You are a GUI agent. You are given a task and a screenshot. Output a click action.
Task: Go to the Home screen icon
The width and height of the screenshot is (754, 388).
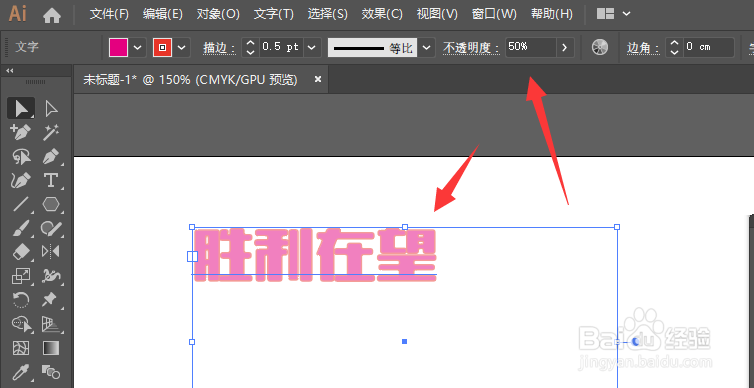[x=52, y=15]
